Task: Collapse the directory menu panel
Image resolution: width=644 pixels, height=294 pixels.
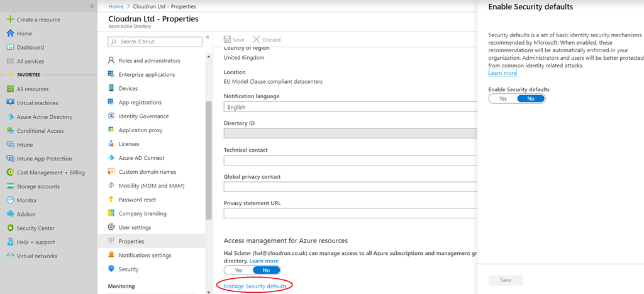Action: pos(208,37)
